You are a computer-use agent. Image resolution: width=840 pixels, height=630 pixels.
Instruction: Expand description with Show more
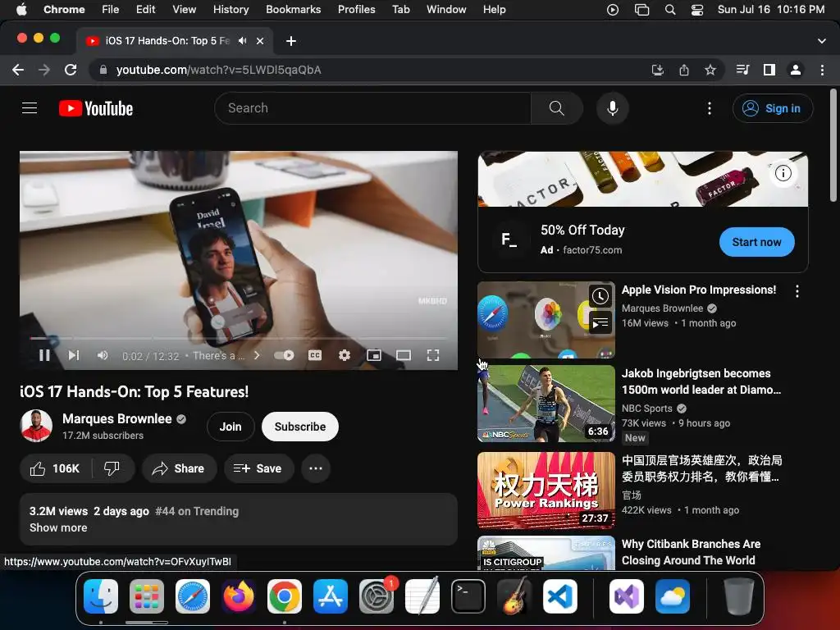click(x=58, y=527)
